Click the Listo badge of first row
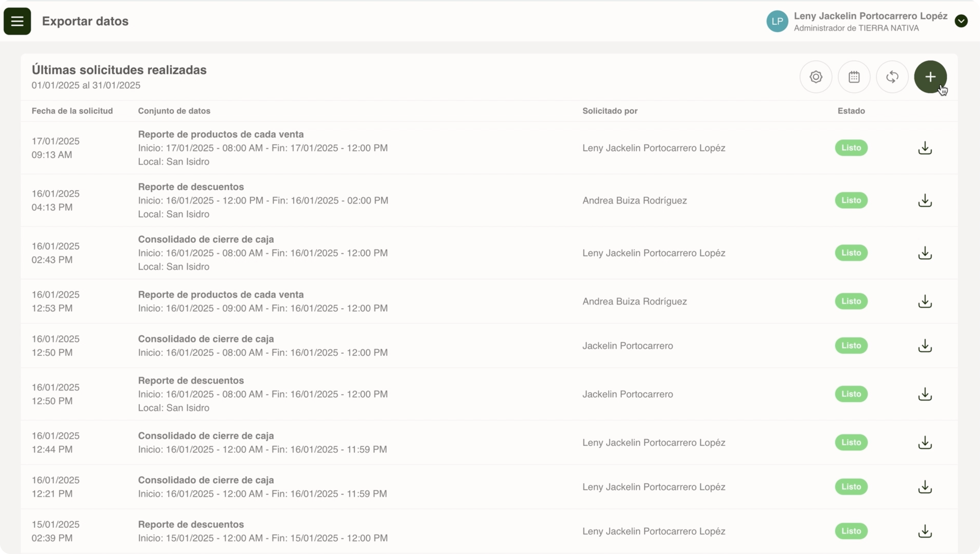This screenshot has height=554, width=980. pyautogui.click(x=851, y=148)
